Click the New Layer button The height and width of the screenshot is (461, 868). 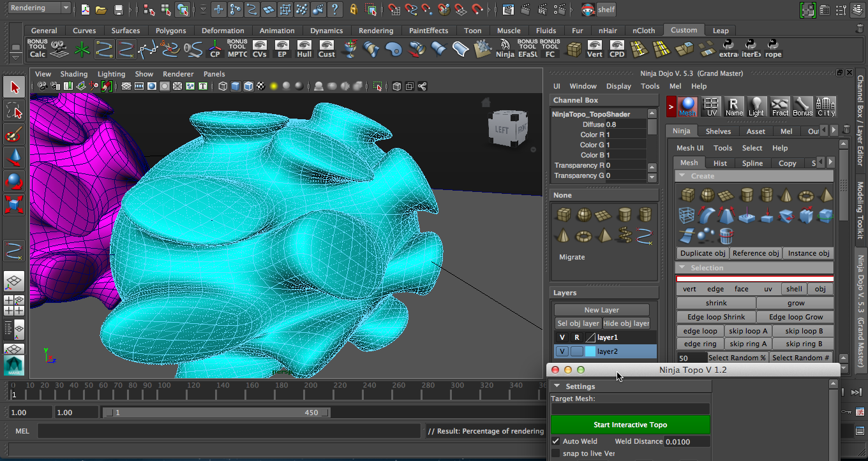pos(602,310)
